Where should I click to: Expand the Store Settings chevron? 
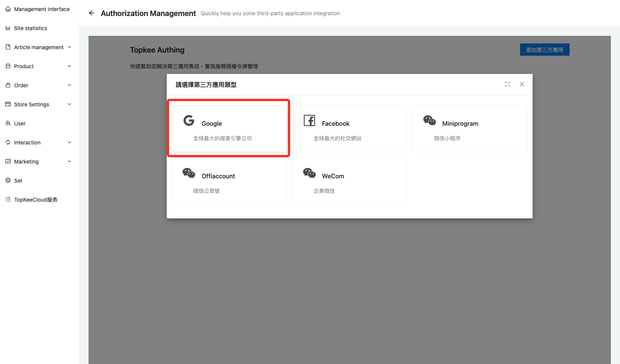click(69, 104)
